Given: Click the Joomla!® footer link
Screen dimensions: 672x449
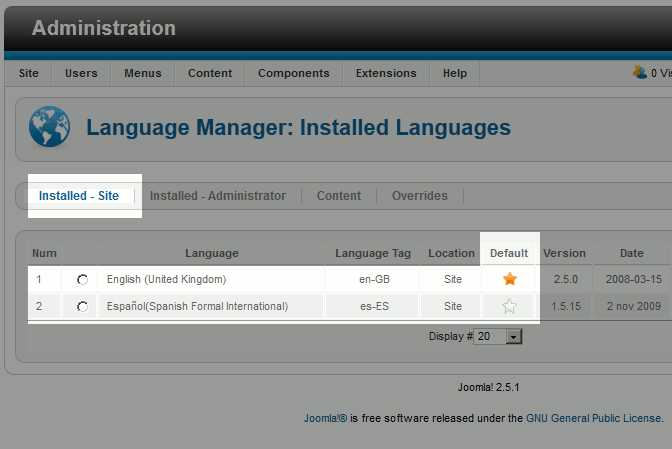Looking at the screenshot, I should point(325,418).
